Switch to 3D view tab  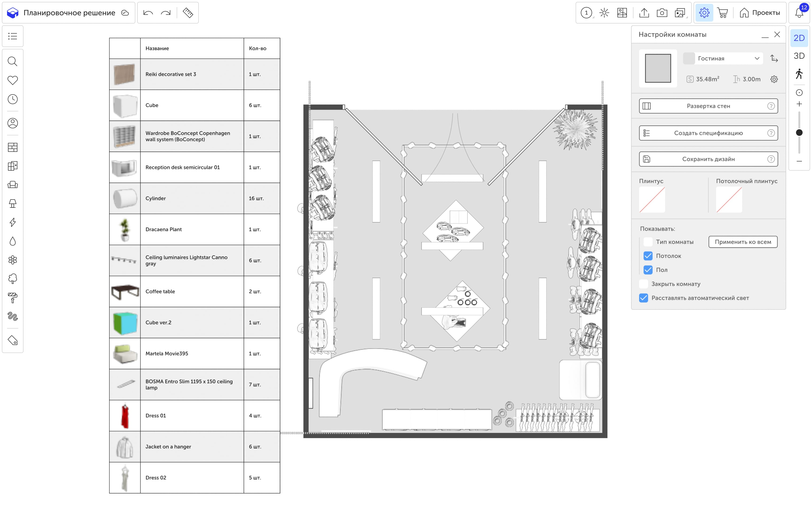pos(799,56)
